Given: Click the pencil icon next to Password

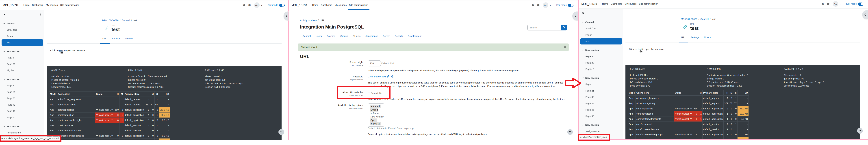Looking at the screenshot, I should tap(388, 77).
